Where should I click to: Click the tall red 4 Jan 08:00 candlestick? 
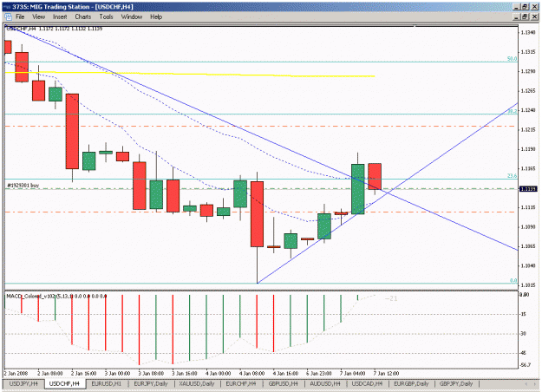pos(257,214)
